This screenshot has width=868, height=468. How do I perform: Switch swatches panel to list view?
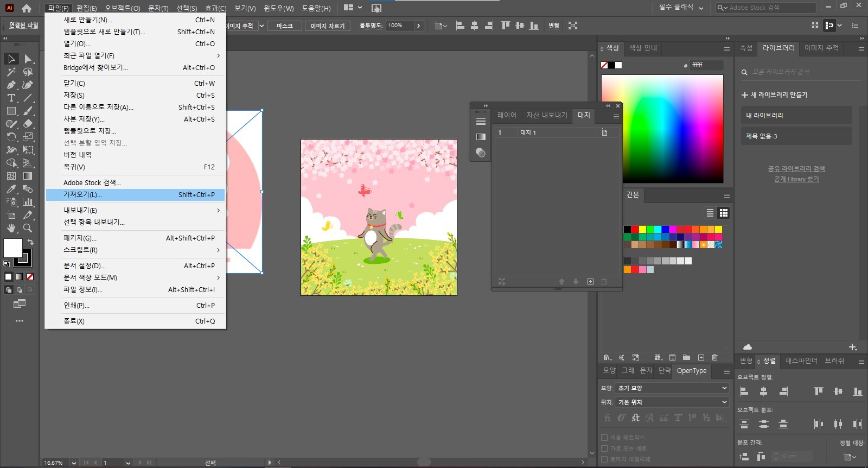(710, 213)
